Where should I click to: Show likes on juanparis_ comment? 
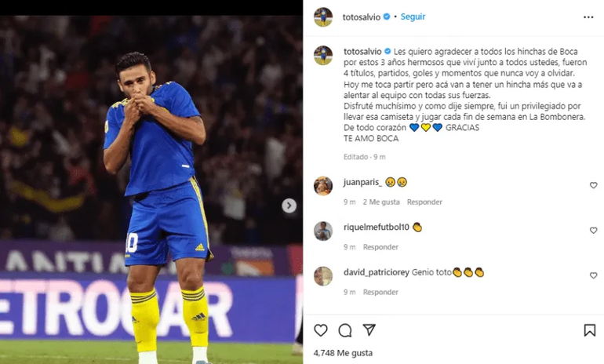[x=381, y=202]
